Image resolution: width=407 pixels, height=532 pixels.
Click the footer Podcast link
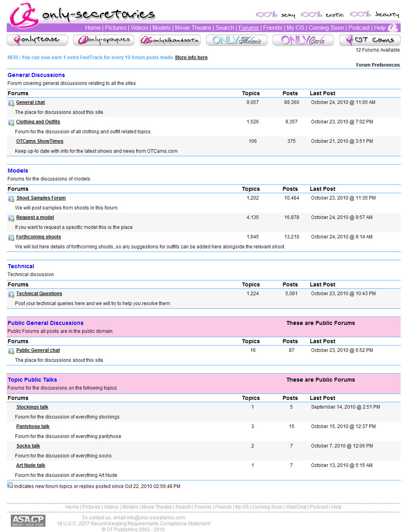pos(319,507)
